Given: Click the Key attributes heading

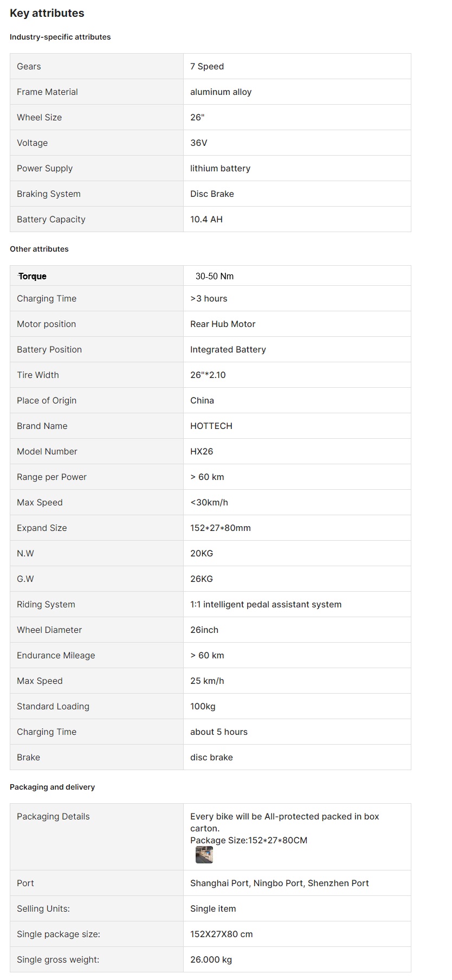Looking at the screenshot, I should [x=47, y=13].
